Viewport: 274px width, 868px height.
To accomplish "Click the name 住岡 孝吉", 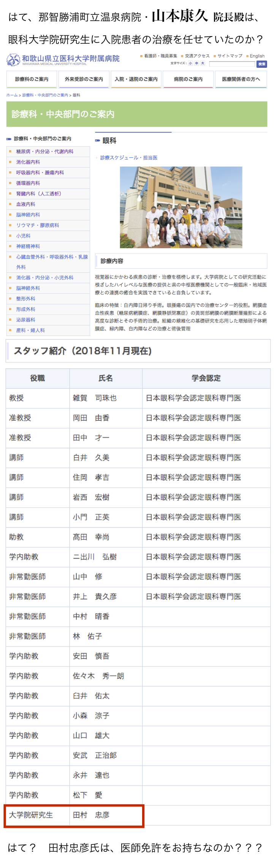I will tap(91, 478).
